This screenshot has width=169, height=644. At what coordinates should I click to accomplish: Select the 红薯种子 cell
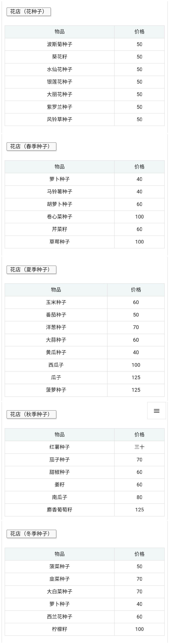point(60,447)
